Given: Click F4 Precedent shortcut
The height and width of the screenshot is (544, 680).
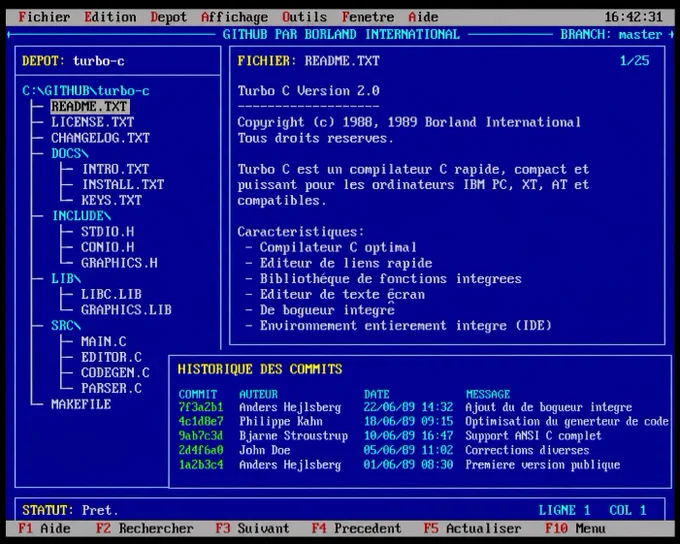Looking at the screenshot, I should point(356,528).
